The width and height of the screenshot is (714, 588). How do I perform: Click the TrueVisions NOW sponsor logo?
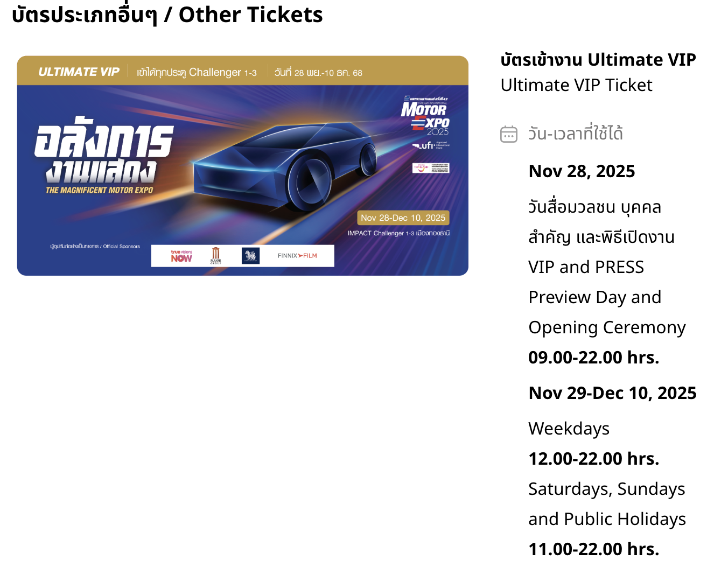point(181,256)
